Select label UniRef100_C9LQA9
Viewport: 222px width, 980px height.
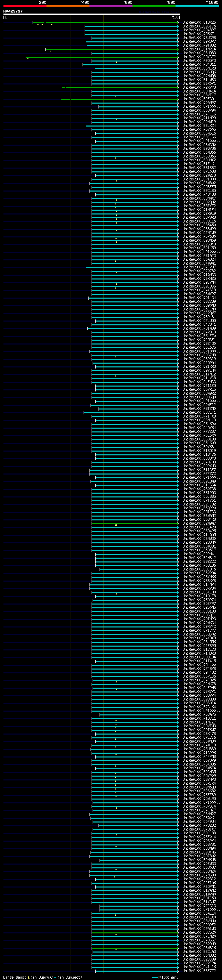[x=199, y=481]
